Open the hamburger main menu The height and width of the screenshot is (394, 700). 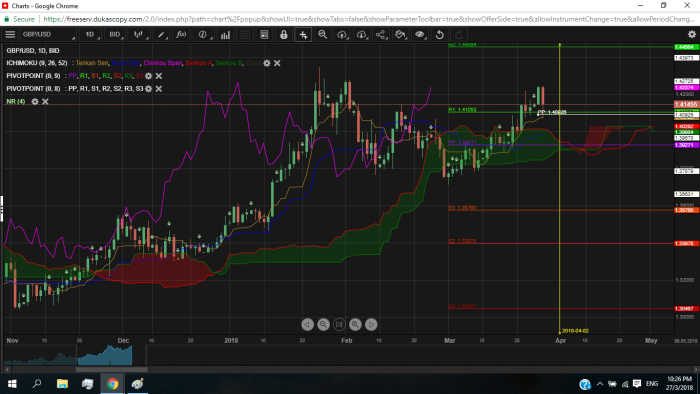[x=10, y=34]
